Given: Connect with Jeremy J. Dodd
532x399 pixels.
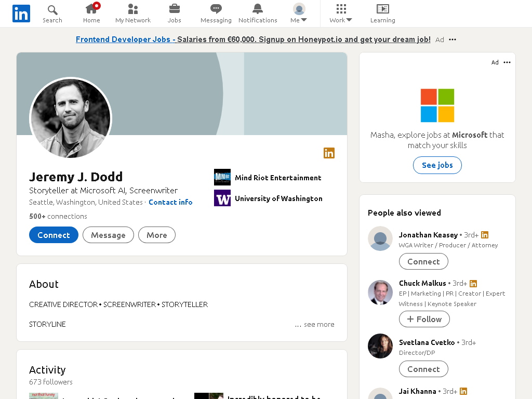Looking at the screenshot, I should tap(54, 235).
